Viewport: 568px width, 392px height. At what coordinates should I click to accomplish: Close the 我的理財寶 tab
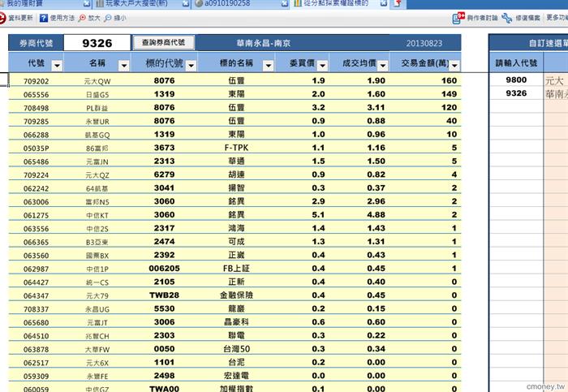click(x=87, y=3)
